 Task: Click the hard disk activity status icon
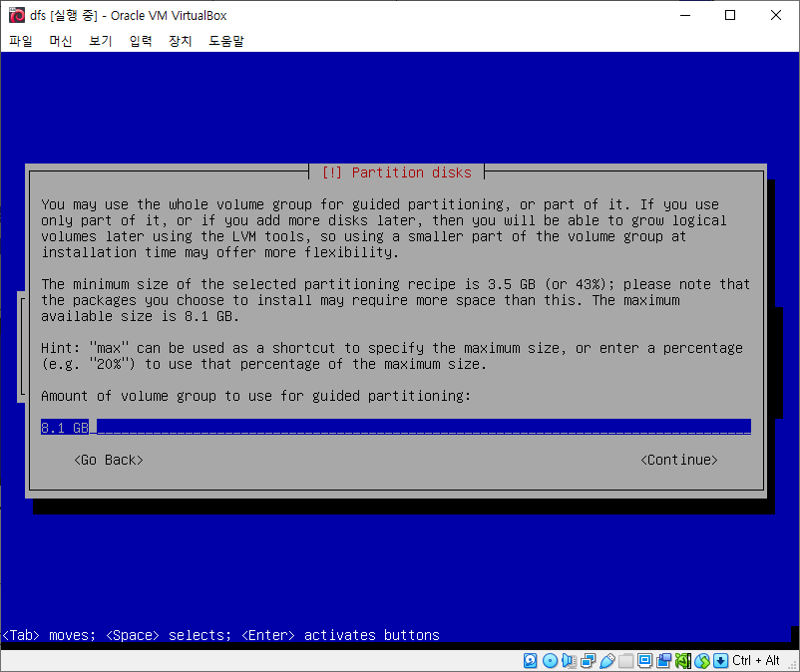click(530, 661)
